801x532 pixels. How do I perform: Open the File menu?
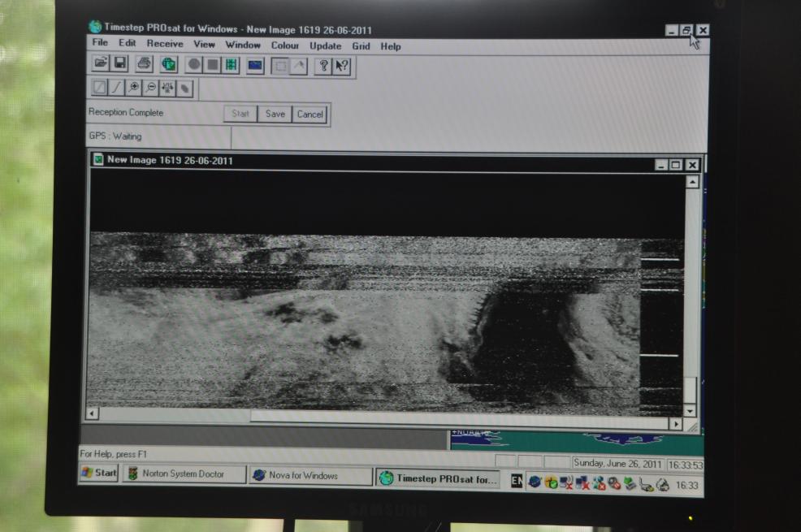(100, 42)
